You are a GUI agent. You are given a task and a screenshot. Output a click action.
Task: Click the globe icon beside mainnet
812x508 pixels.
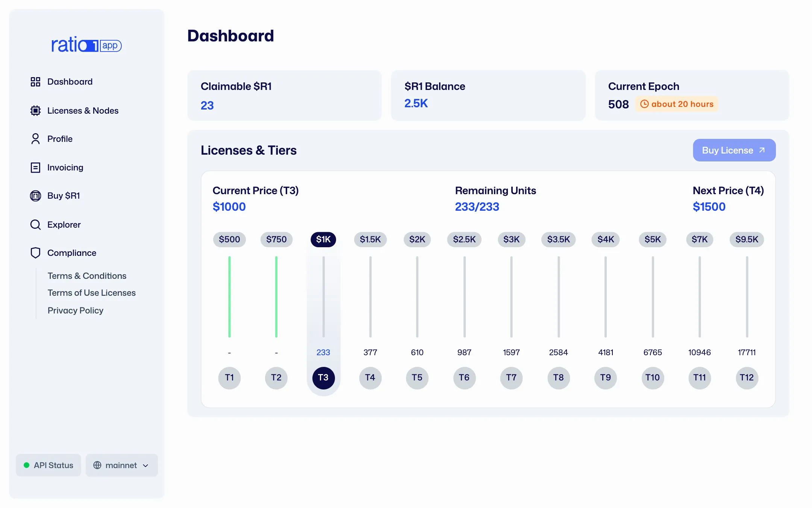coord(97,465)
